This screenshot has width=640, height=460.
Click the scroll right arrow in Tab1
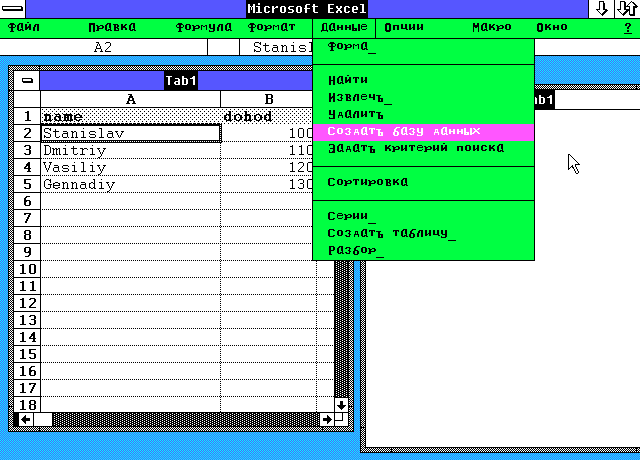[327, 420]
